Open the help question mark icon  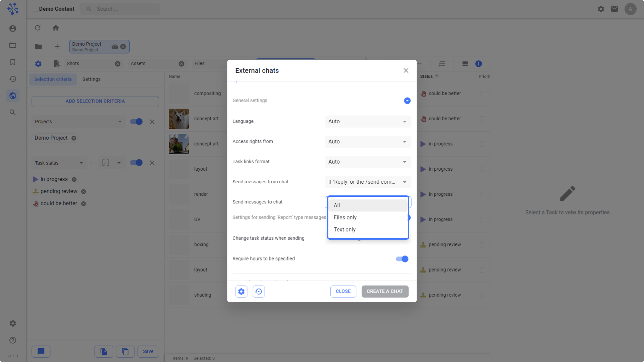tap(13, 340)
